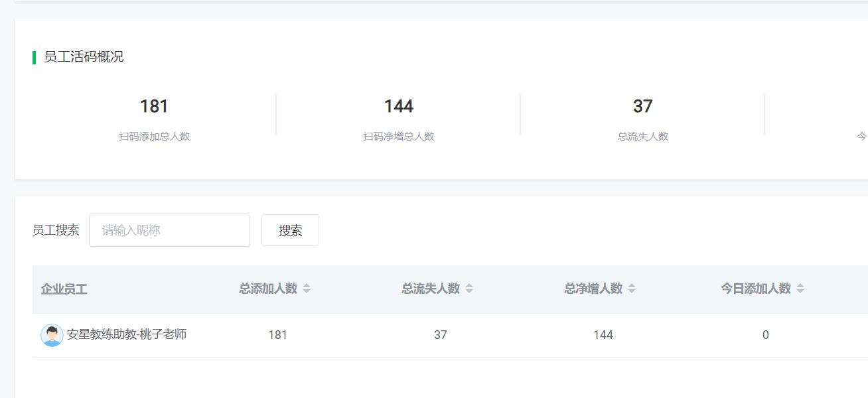This screenshot has height=398, width=868.
Task: Click the 搜索 button
Action: [290, 230]
